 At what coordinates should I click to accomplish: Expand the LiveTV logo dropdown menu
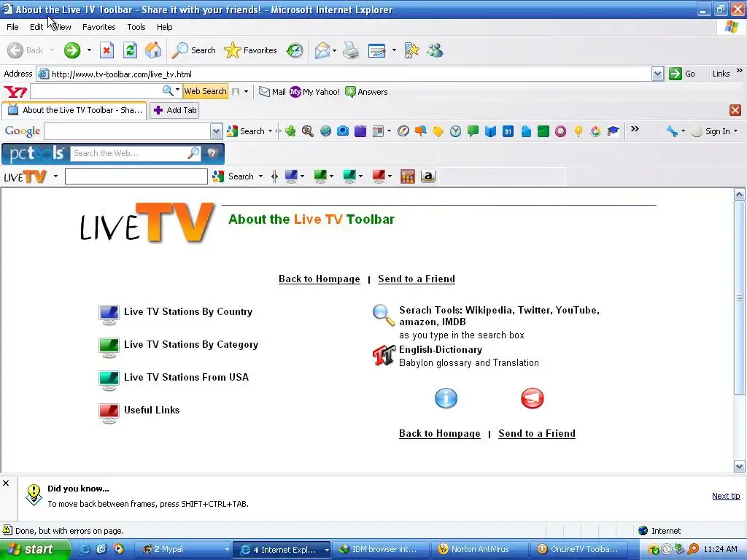pos(55,176)
